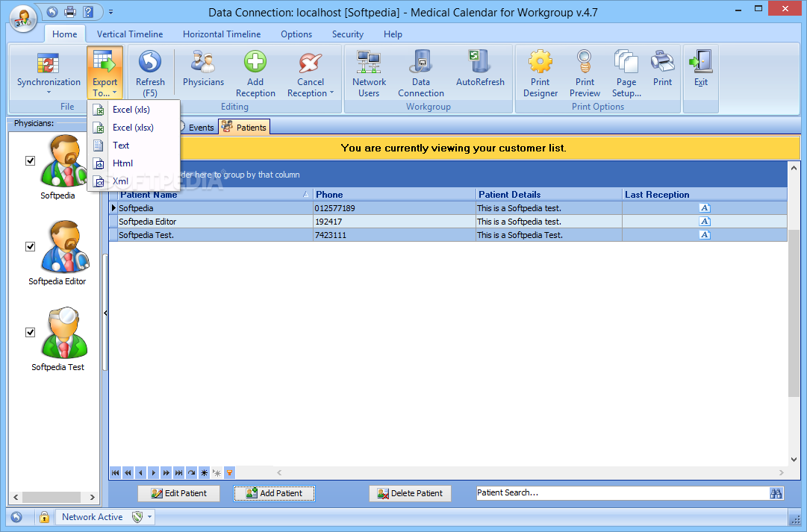The width and height of the screenshot is (807, 532).
Task: Click Last Reception icon for Softpedia Editor
Action: (x=705, y=222)
